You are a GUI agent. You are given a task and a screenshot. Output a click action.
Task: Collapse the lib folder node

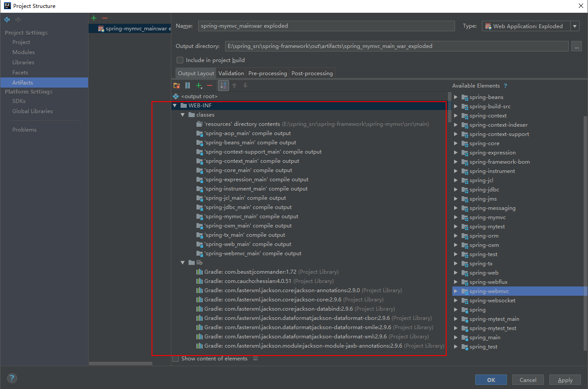tap(183, 263)
